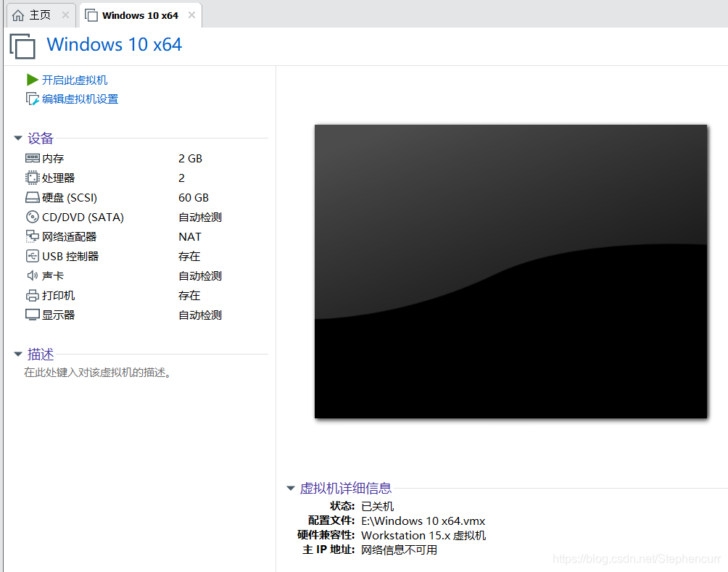Select the 显示器 row label
The image size is (728, 572).
[x=59, y=315]
